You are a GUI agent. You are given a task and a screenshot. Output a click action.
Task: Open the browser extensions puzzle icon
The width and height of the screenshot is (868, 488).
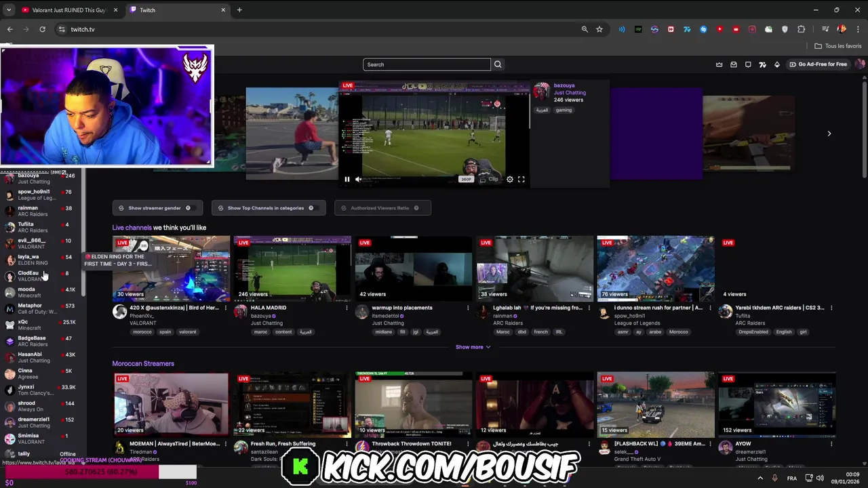[x=802, y=29]
